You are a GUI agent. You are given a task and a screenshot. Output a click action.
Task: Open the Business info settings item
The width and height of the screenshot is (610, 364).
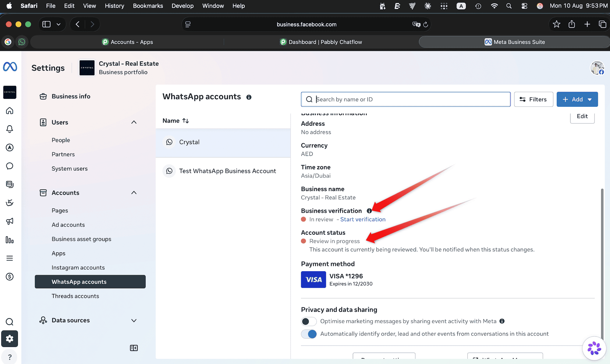click(x=71, y=96)
